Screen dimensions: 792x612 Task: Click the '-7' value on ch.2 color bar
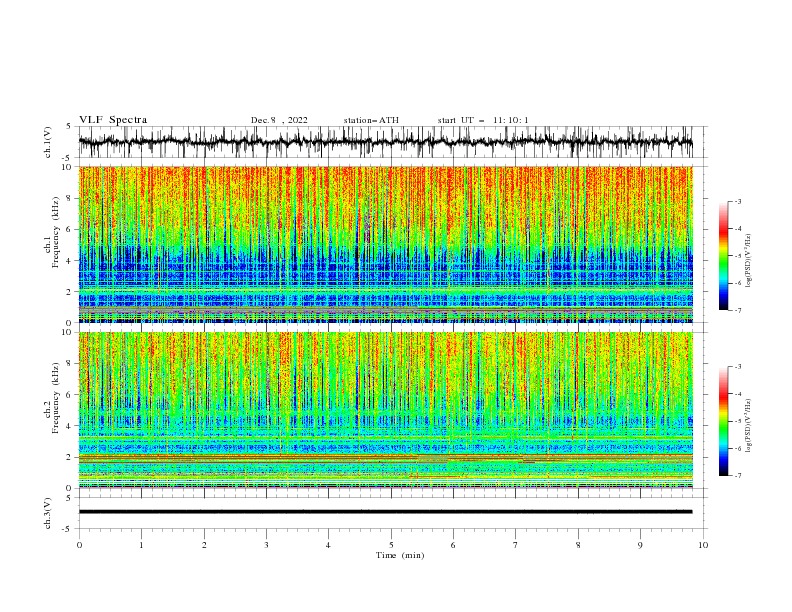(737, 475)
